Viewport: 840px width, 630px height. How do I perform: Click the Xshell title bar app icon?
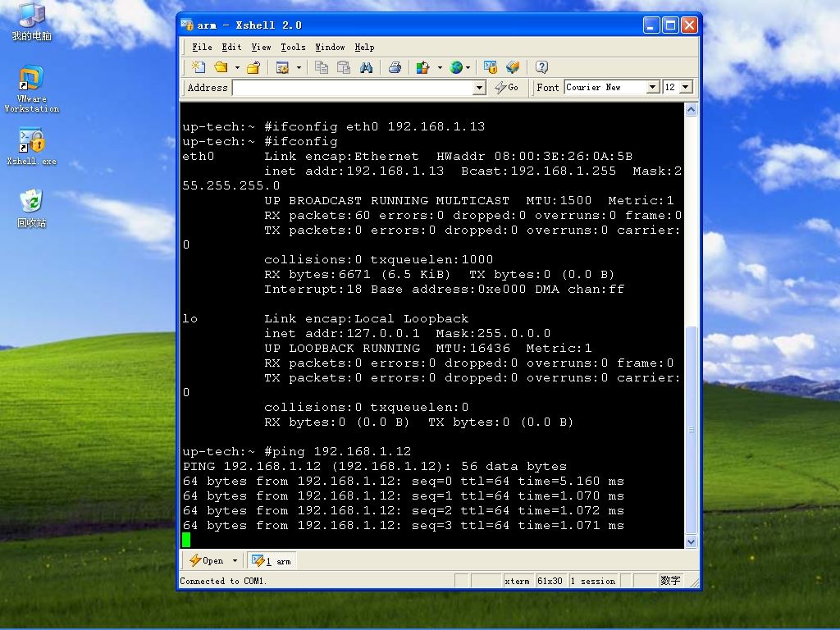tap(186, 25)
